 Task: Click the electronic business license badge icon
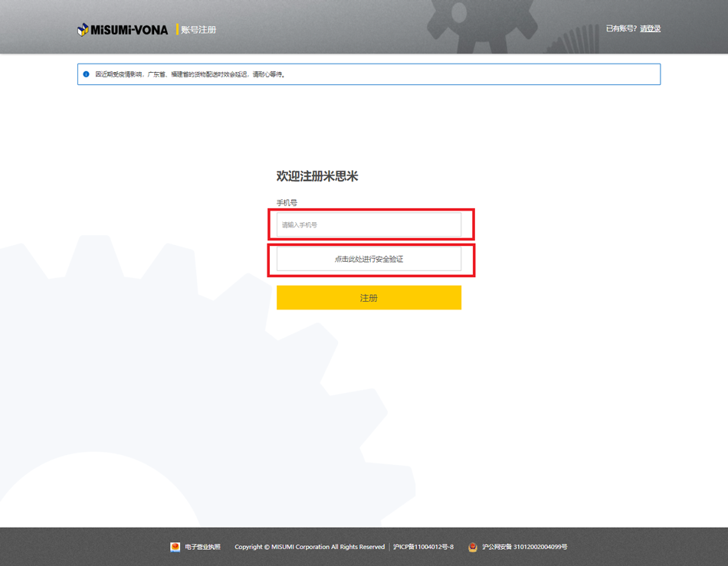175,547
